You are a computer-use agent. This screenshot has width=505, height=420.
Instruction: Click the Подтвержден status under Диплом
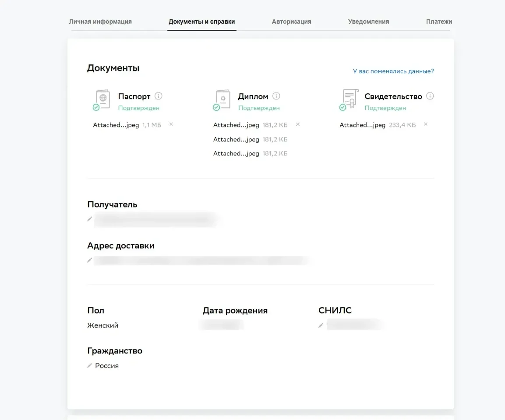tap(259, 108)
